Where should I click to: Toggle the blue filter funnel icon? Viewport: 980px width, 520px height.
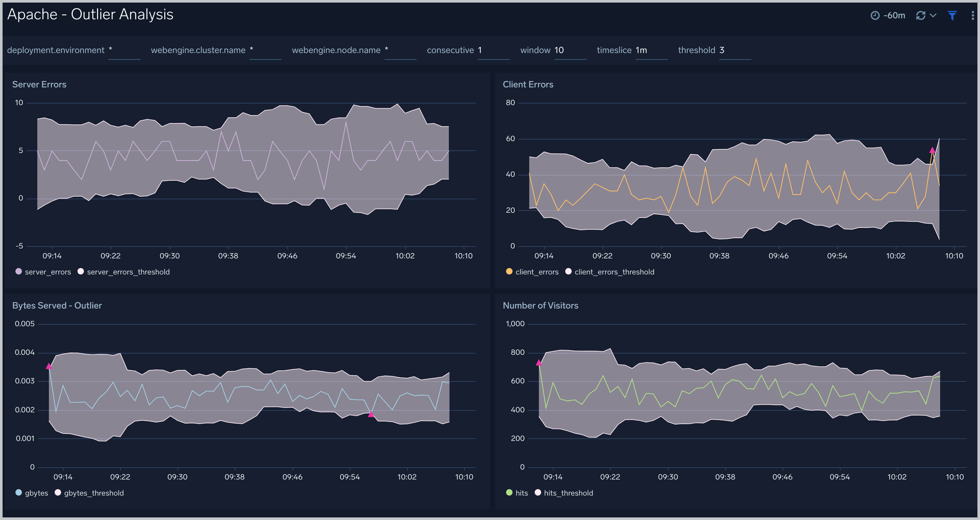pyautogui.click(x=952, y=16)
